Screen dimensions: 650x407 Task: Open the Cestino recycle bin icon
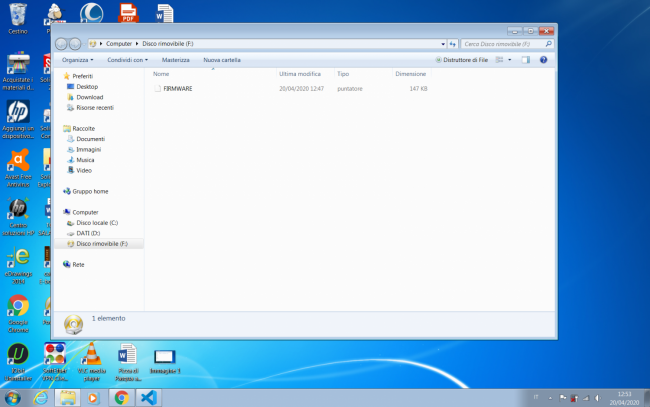click(x=17, y=17)
